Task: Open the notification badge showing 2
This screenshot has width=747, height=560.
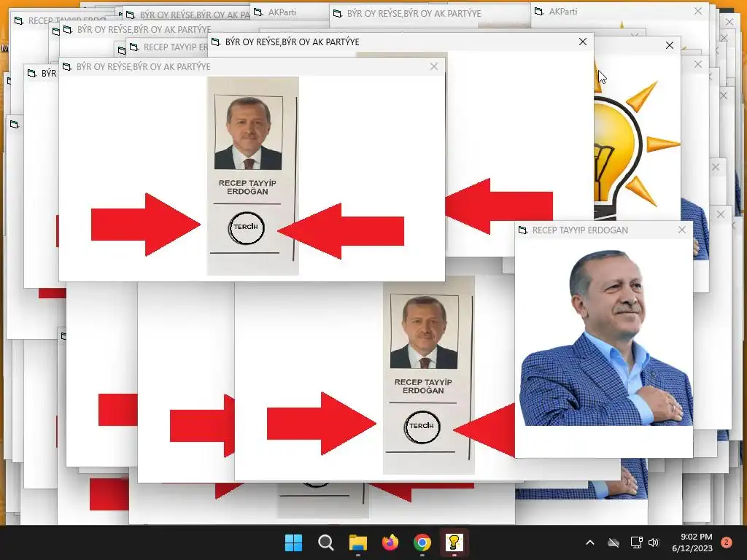Action: tap(727, 542)
